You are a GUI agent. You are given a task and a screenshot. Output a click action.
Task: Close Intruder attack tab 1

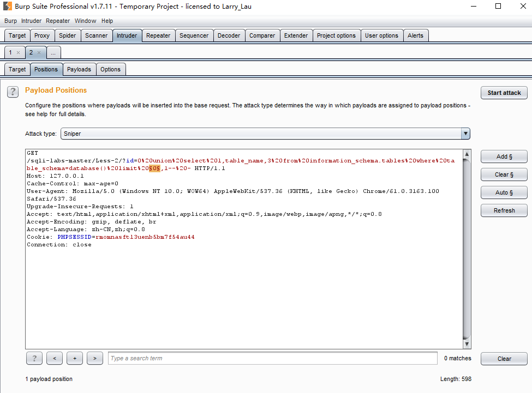click(x=19, y=52)
